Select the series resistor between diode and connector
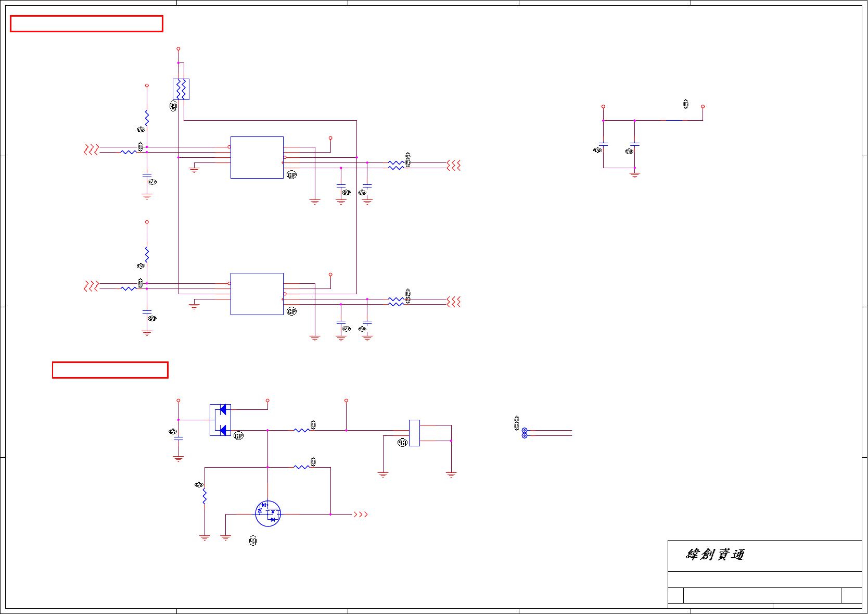 click(x=302, y=430)
